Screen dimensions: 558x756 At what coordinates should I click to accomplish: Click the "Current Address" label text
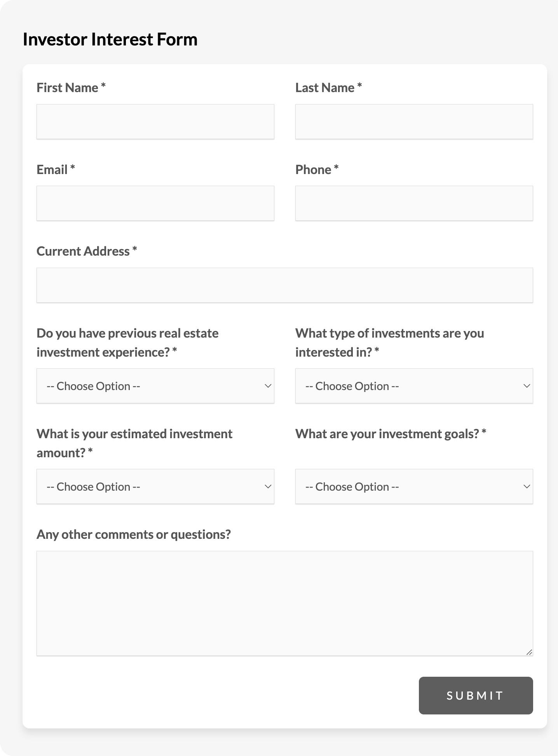(83, 251)
